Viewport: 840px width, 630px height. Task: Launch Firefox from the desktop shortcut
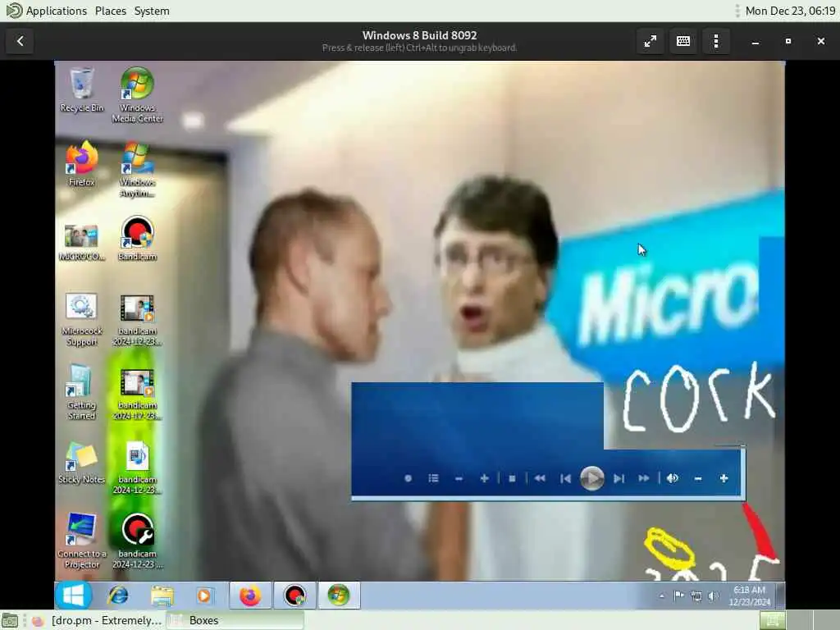81,163
